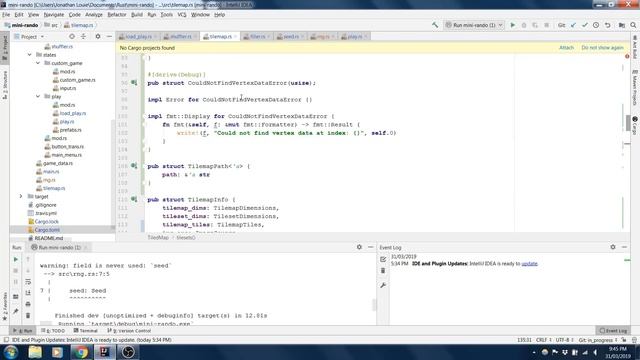Viewport: 640px width, 360px height.
Task: Stop the running process from the top toolbar
Action: [x=547, y=25]
